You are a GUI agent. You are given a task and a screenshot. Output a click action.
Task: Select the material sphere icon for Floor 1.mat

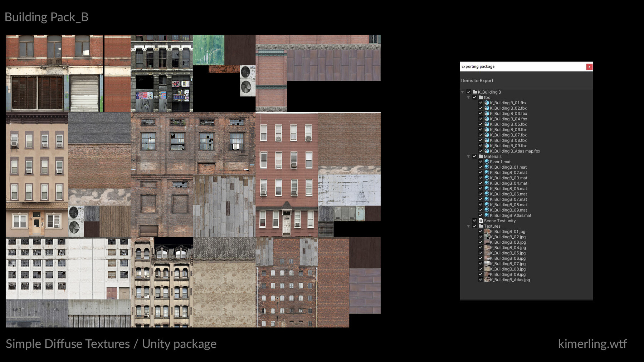point(487,162)
